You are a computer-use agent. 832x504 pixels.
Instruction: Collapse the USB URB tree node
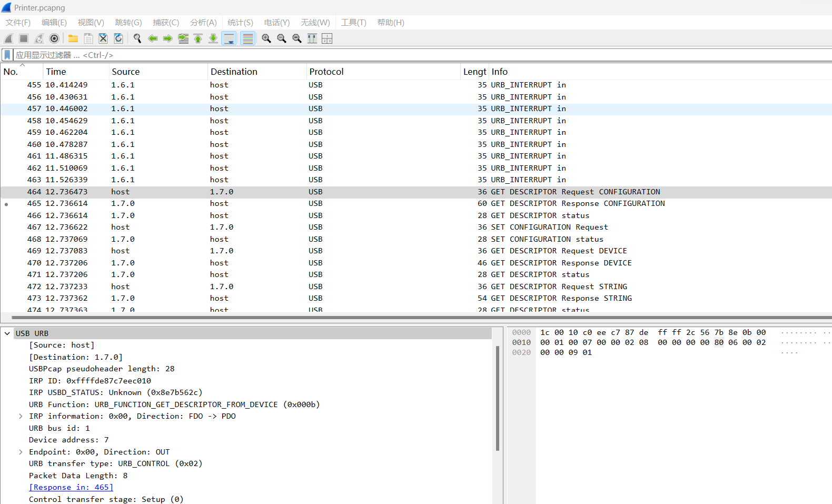coord(7,333)
